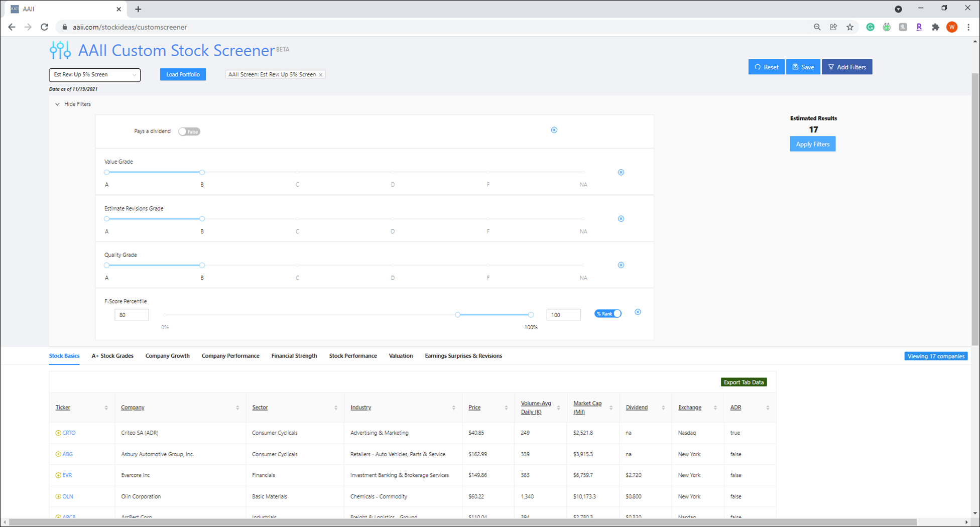Image resolution: width=980 pixels, height=527 pixels.
Task: Sort by Ticker column arrows
Action: pyautogui.click(x=106, y=408)
